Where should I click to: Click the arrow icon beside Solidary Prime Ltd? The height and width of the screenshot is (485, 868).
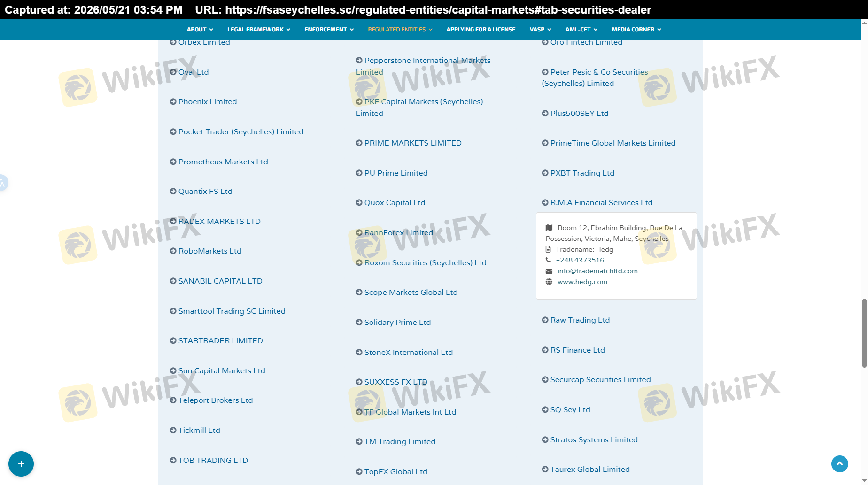click(359, 322)
